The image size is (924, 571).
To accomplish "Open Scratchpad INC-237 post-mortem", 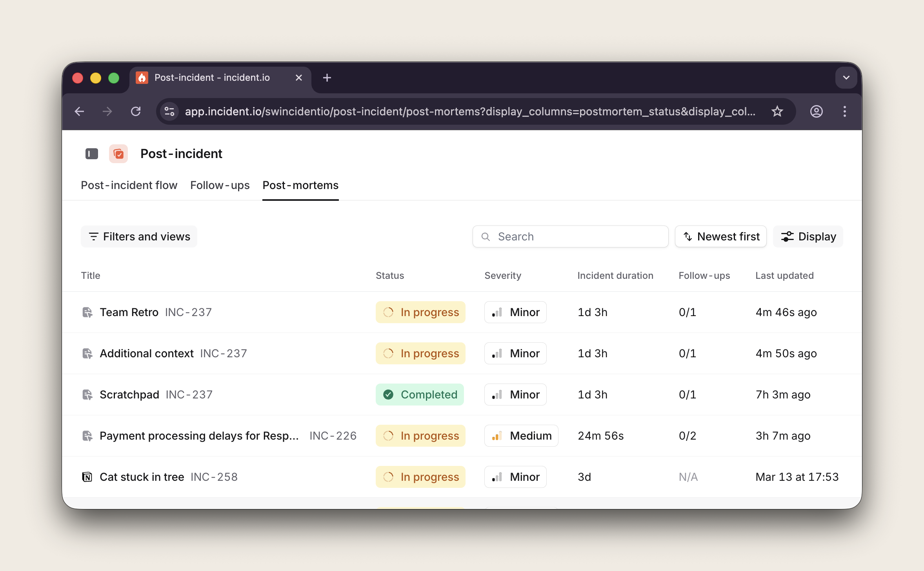I will click(129, 395).
